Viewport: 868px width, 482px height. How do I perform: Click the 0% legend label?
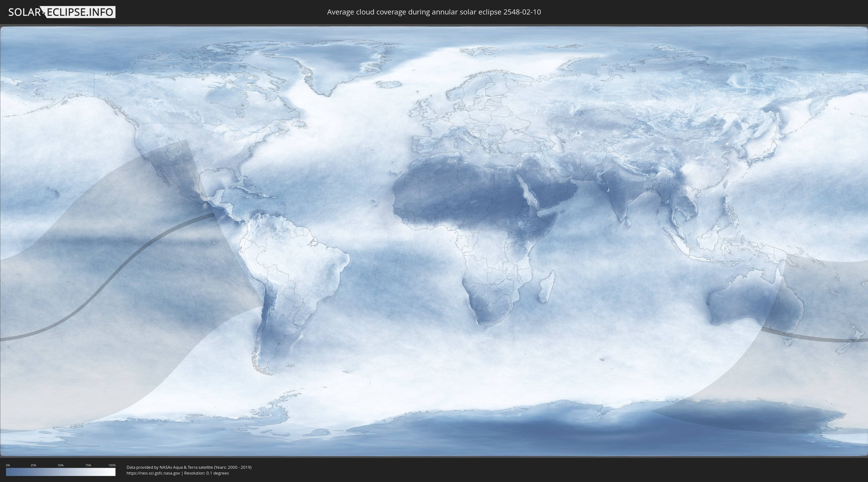click(8, 465)
